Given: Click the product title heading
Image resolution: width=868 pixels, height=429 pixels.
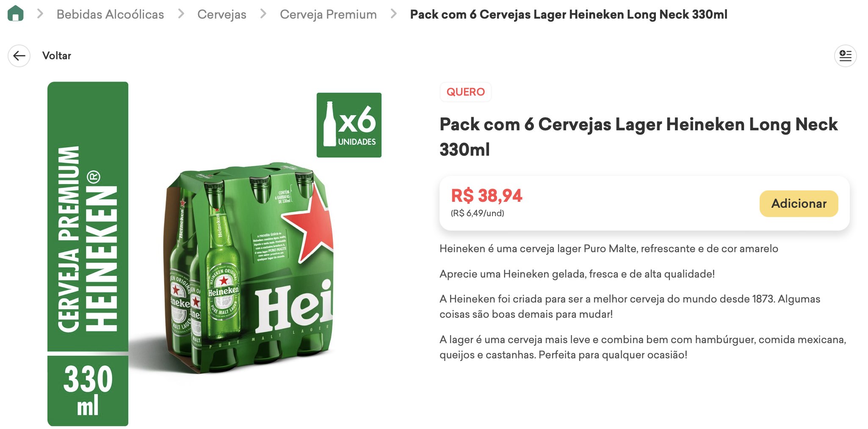Looking at the screenshot, I should coord(639,137).
